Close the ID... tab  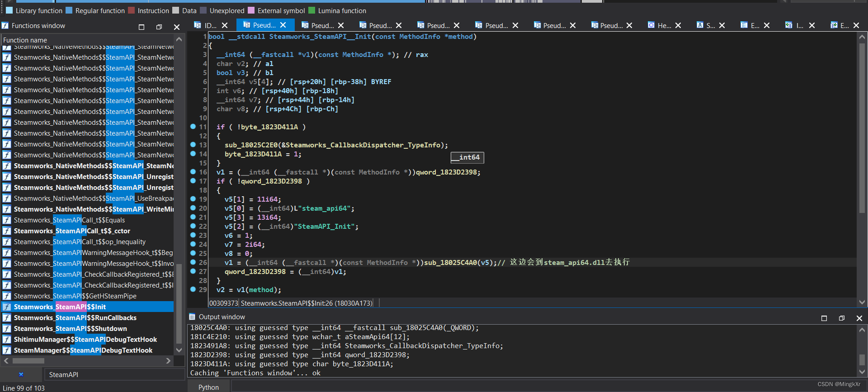225,25
